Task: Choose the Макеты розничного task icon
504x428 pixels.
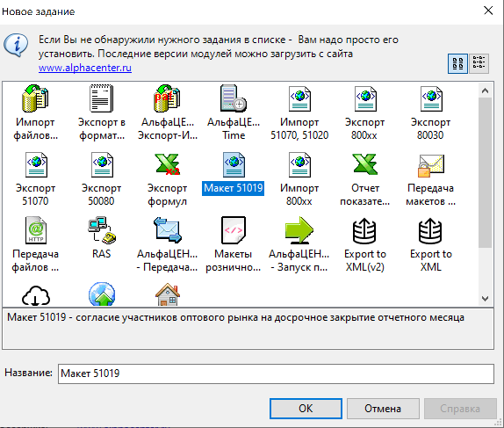Action: coord(234,230)
